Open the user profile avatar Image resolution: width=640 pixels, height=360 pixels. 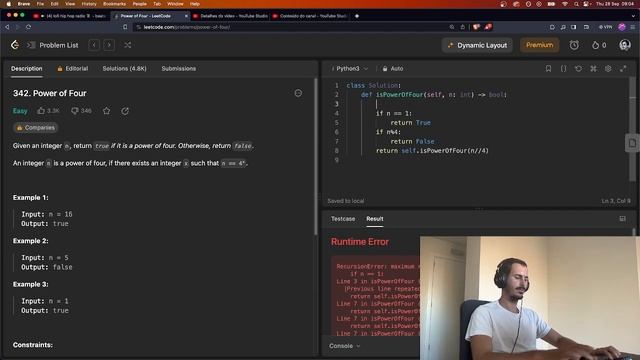coord(624,45)
